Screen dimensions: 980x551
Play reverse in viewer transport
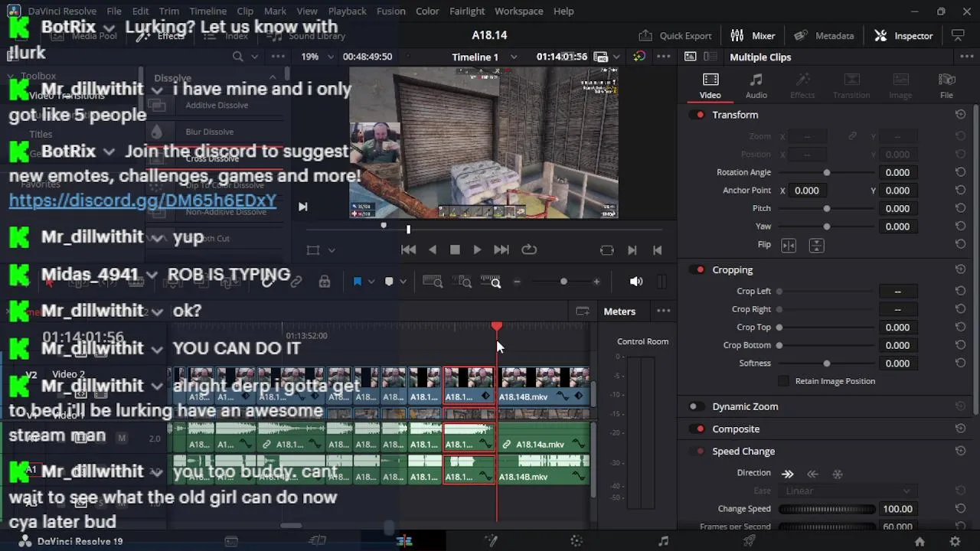(x=433, y=249)
